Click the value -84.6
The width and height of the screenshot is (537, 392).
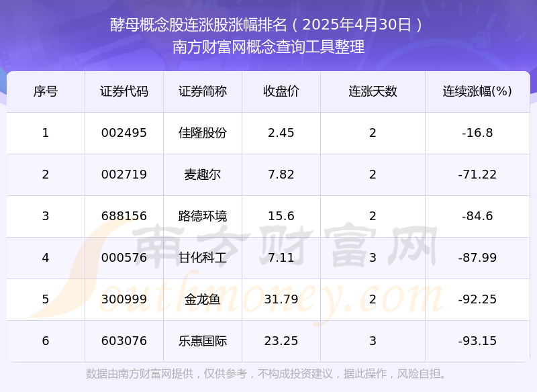click(x=477, y=216)
